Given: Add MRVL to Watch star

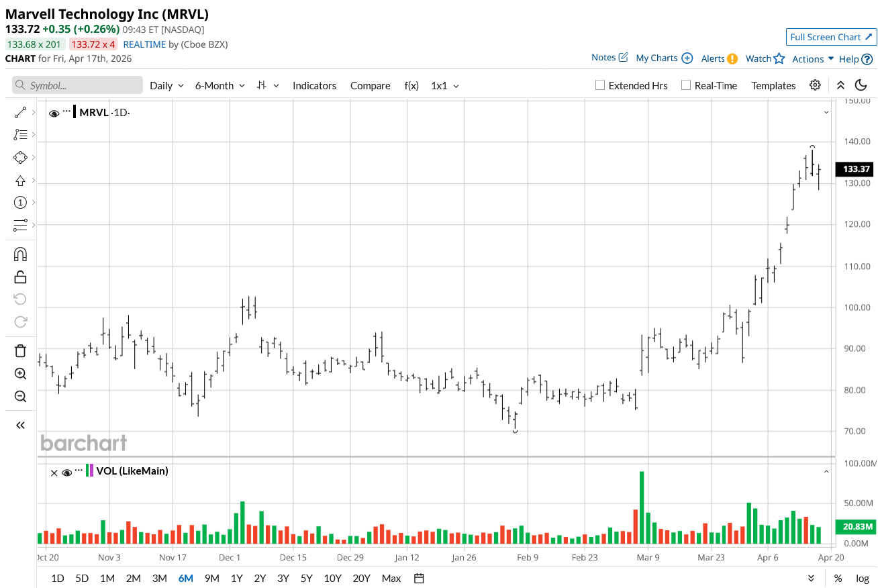Looking at the screenshot, I should click(779, 58).
